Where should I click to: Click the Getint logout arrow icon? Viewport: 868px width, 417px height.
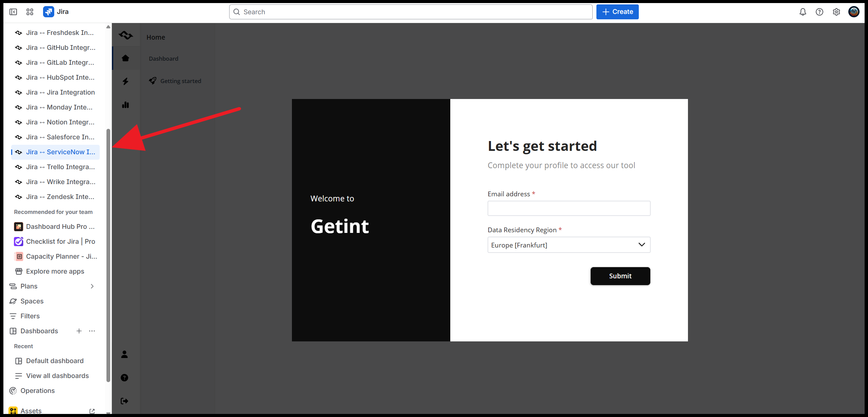click(x=124, y=401)
